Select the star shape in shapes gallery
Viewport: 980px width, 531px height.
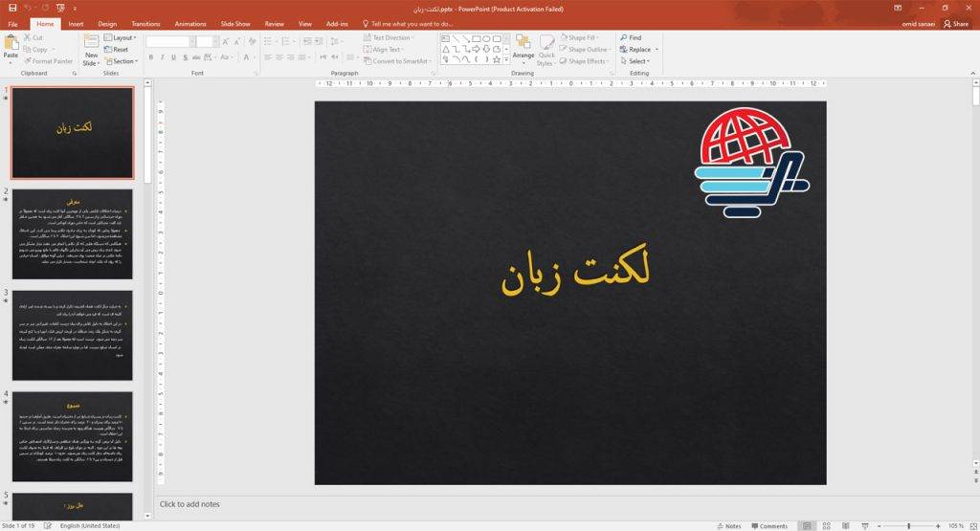(x=497, y=59)
